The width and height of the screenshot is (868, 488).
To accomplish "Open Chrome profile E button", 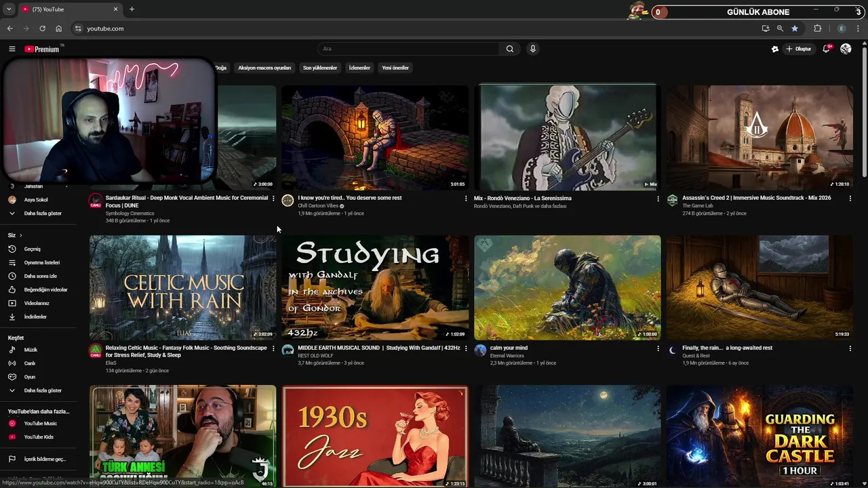I will [842, 28].
